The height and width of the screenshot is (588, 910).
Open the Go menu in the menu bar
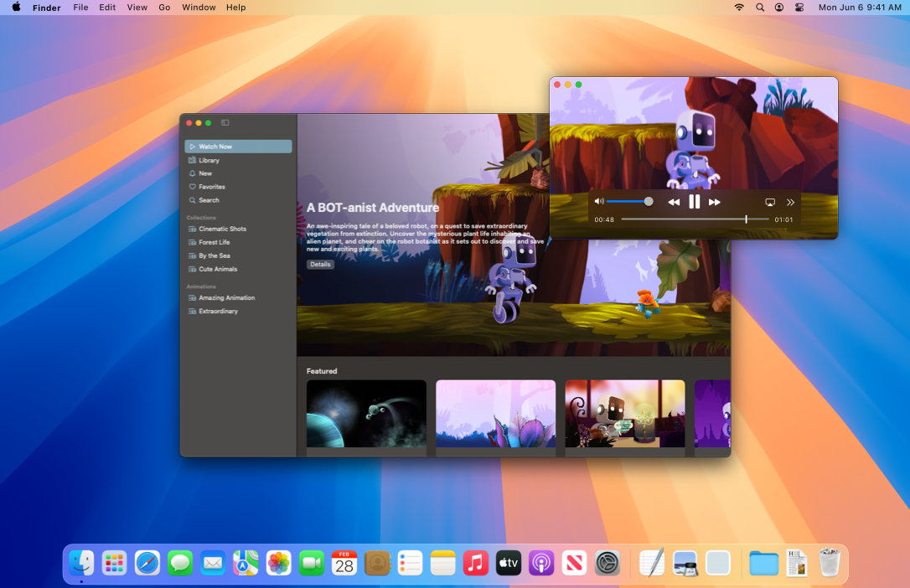(164, 7)
